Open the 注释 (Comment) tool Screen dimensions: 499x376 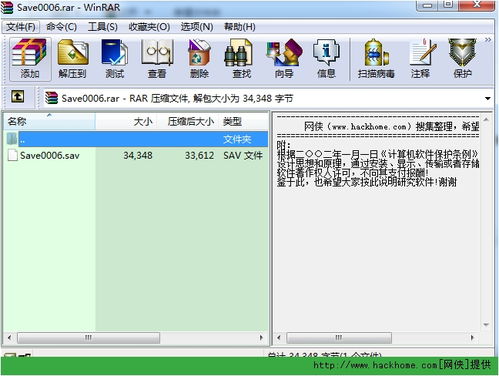point(421,59)
